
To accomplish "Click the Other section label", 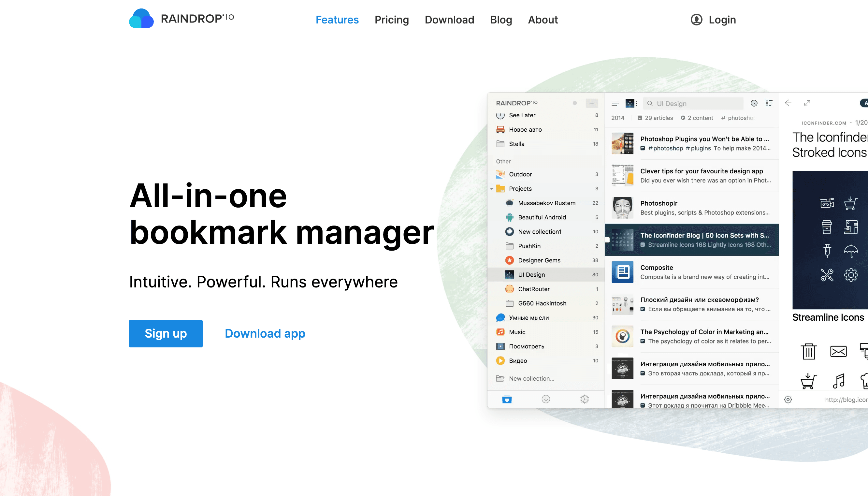I will [503, 161].
